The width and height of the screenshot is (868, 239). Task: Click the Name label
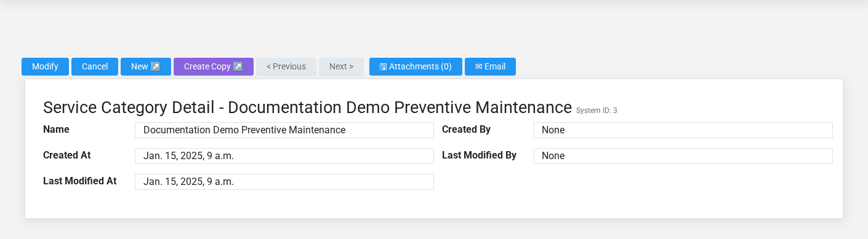pyautogui.click(x=56, y=130)
